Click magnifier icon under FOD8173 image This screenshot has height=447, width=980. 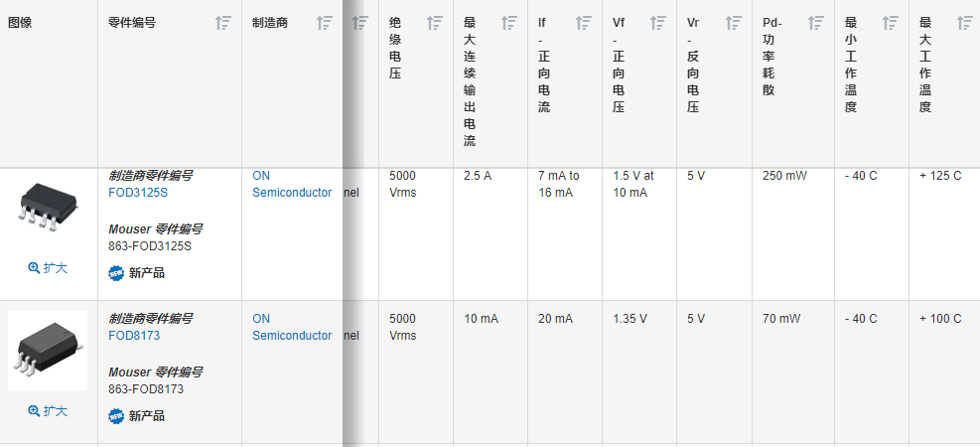pos(35,410)
